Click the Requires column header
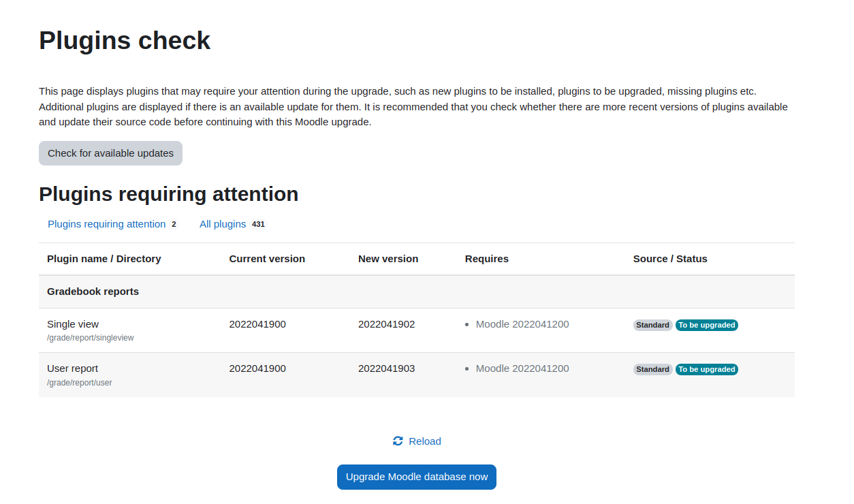The width and height of the screenshot is (854, 504). pos(487,259)
